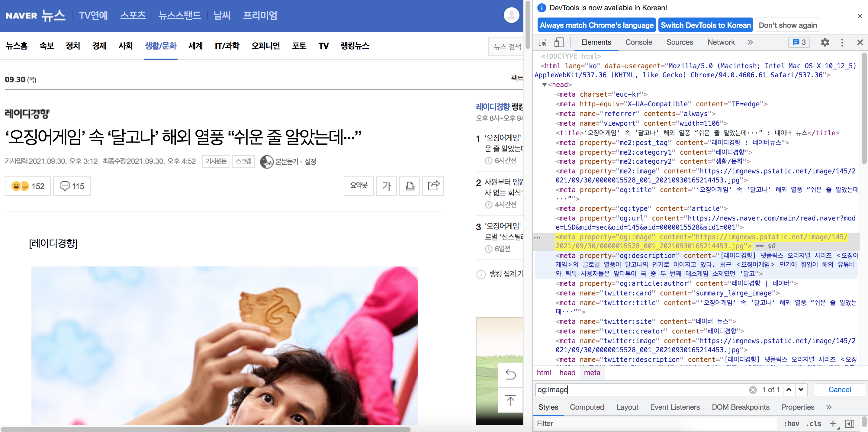Open the DevTools three-dot customize menu
Viewport: 868px width, 432px height.
[842, 43]
